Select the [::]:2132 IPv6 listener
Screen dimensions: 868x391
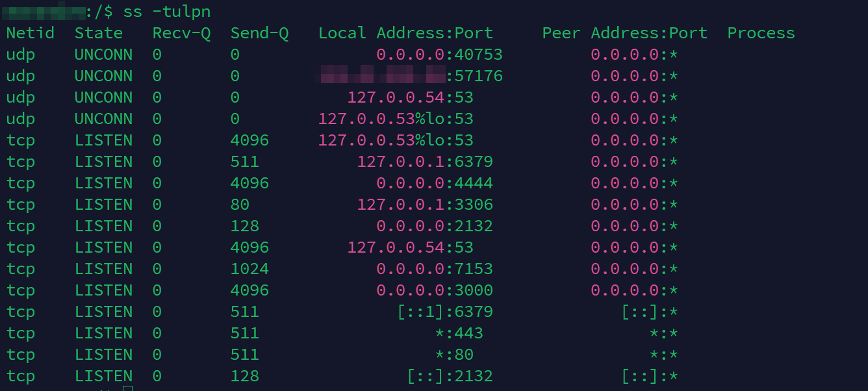451,375
